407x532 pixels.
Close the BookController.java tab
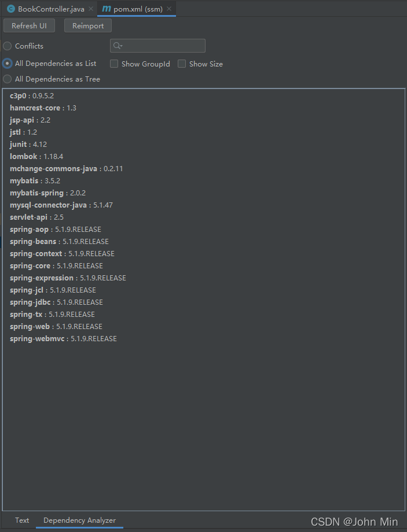[91, 9]
